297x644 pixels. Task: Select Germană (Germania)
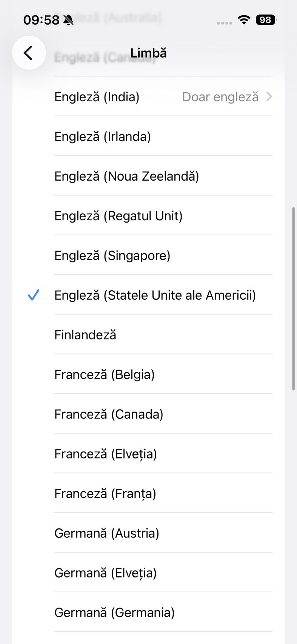pos(114,613)
